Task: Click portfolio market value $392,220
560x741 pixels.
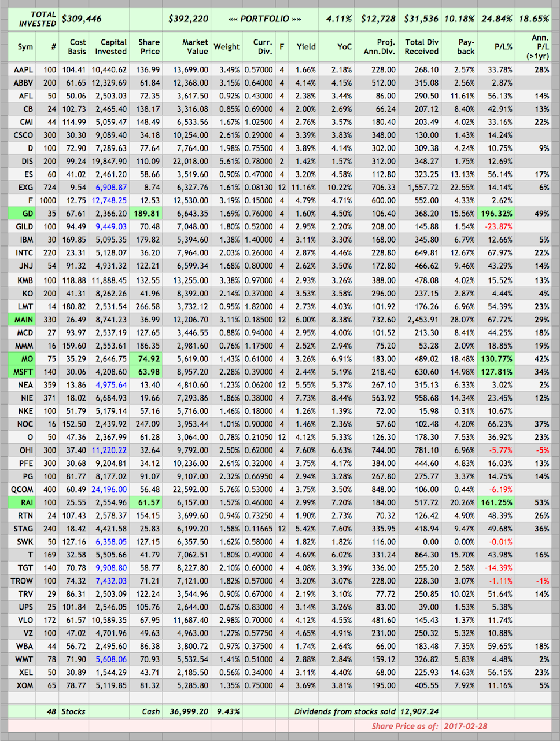Action: 188,19
